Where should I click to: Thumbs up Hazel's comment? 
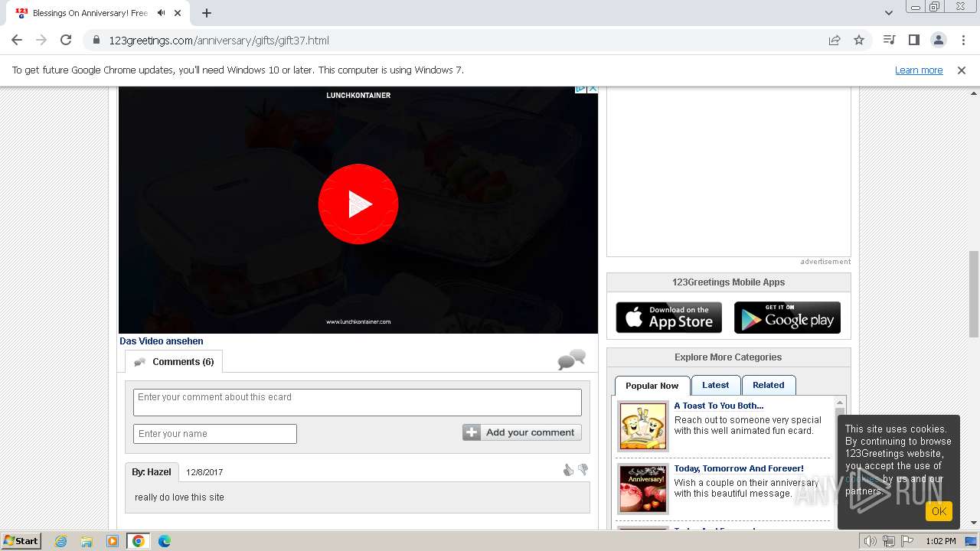click(x=568, y=470)
